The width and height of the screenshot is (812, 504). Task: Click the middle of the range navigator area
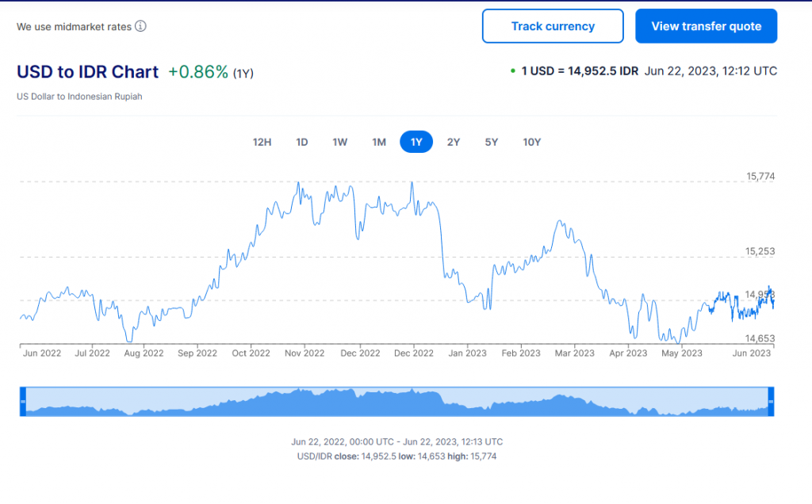396,402
